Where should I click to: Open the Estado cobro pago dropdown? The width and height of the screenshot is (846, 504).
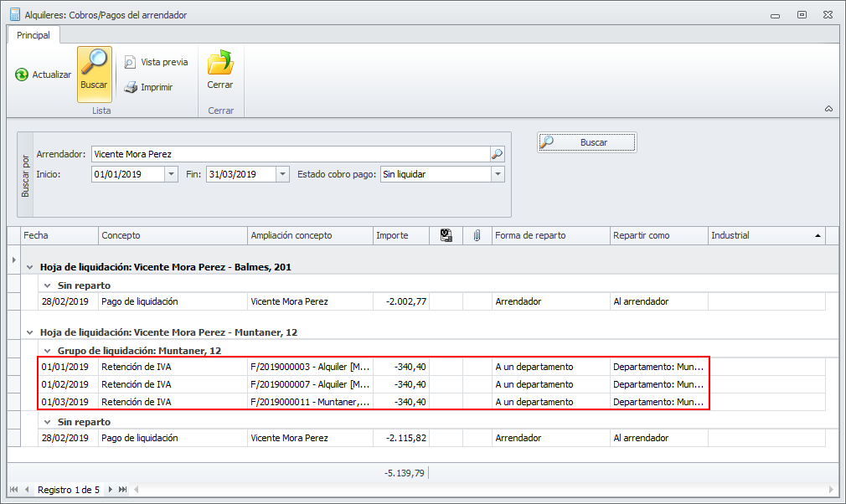[x=498, y=174]
